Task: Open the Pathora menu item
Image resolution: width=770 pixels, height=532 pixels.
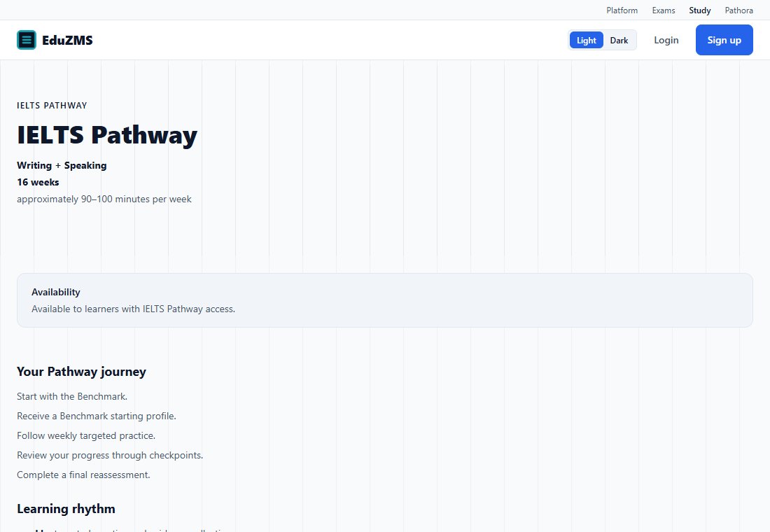Action: click(x=738, y=10)
